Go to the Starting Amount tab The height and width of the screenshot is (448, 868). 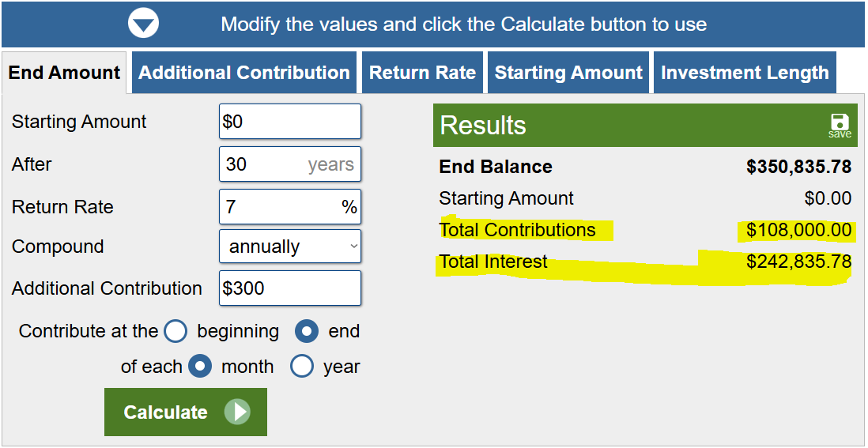(568, 73)
